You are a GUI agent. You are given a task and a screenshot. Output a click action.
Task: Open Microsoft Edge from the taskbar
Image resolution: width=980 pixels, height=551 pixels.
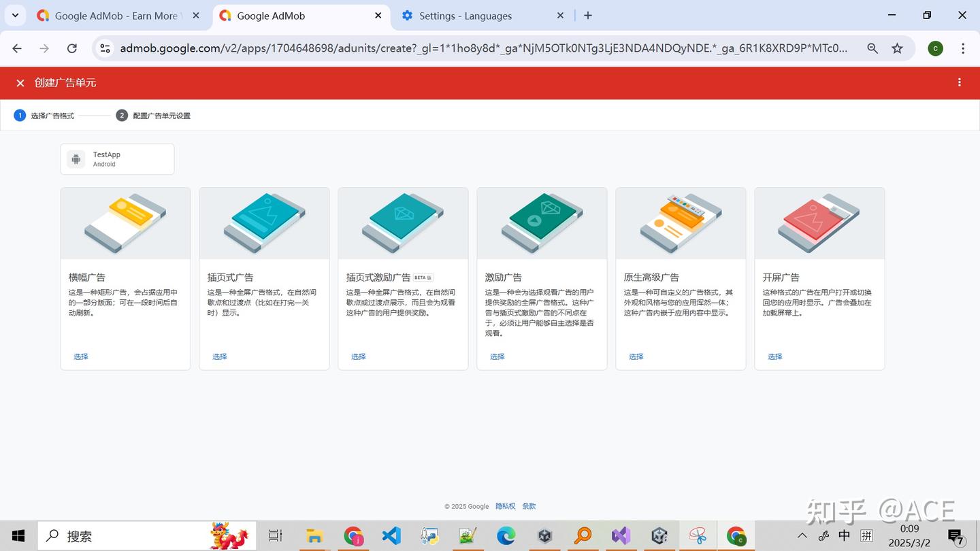click(506, 536)
